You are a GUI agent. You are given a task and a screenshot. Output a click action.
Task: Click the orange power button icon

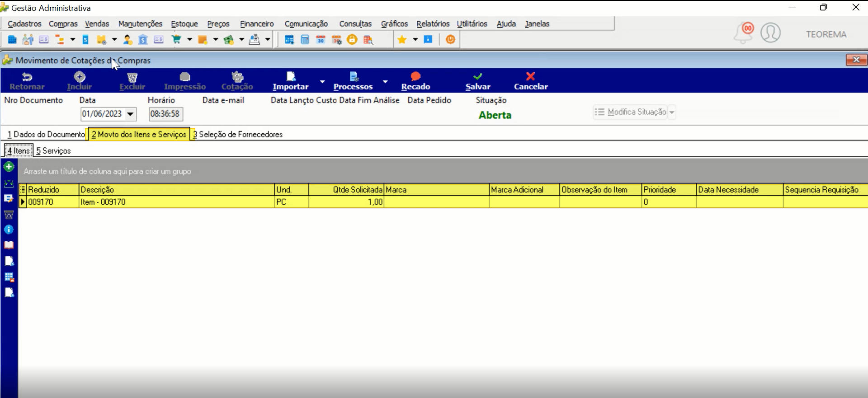(x=450, y=40)
